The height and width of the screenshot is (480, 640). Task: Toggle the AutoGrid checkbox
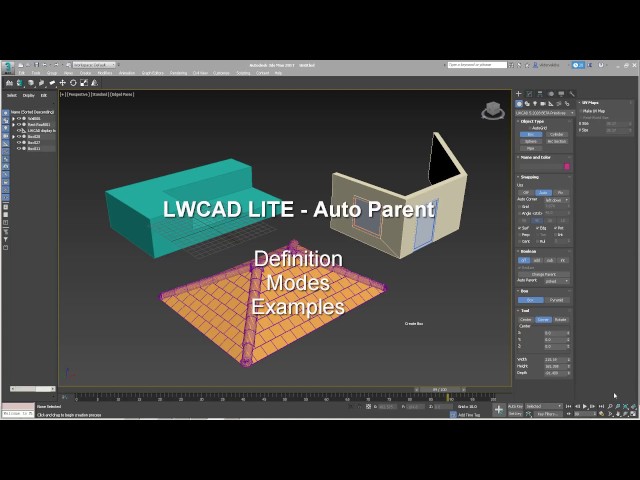530,128
